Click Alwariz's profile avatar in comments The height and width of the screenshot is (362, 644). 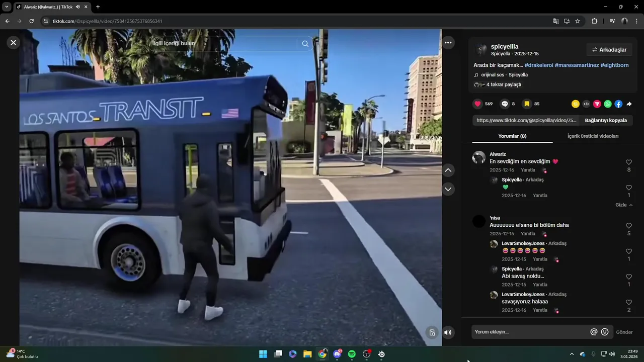click(479, 157)
